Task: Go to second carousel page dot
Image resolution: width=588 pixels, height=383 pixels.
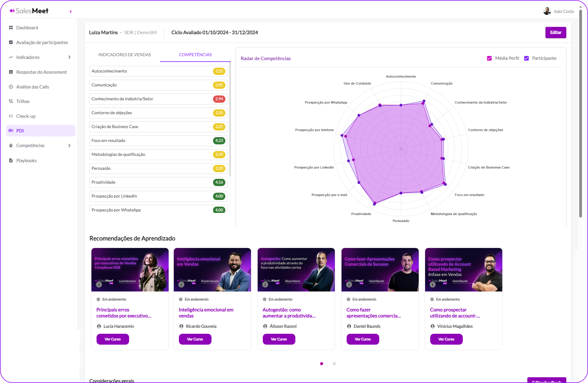Action: point(334,364)
